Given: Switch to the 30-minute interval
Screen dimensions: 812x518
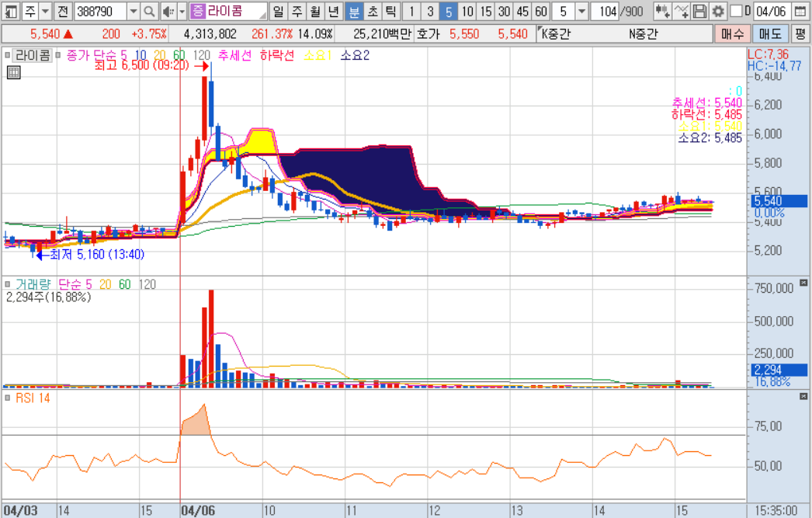Looking at the screenshot, I should coord(505,11).
